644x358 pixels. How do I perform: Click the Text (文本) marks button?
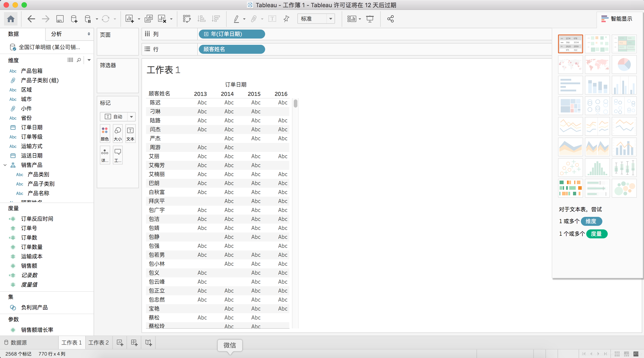[130, 134]
